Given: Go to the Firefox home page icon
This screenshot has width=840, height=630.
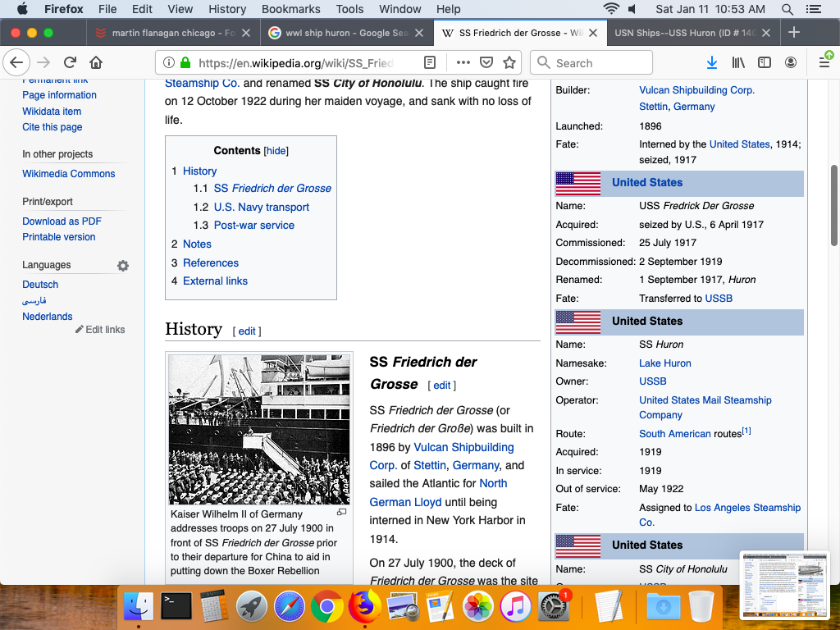Looking at the screenshot, I should [96, 62].
